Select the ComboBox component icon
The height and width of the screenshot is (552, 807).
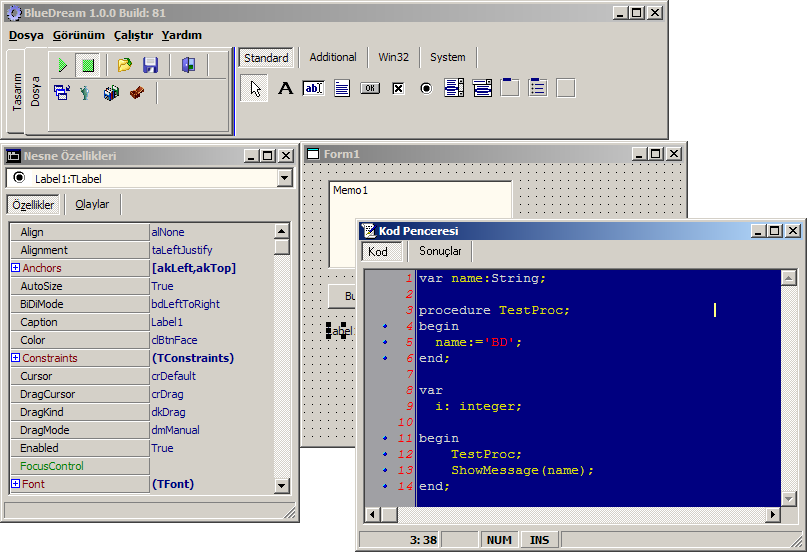[482, 88]
